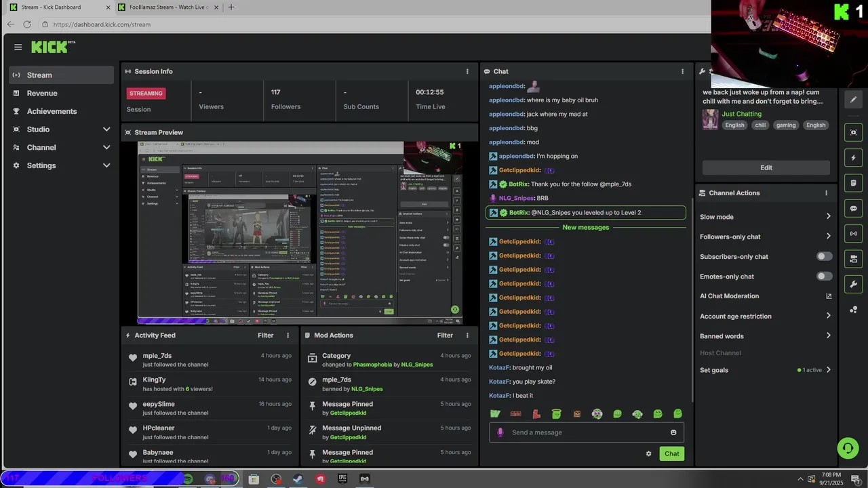
Task: Click the New messages divider label
Action: point(586,228)
